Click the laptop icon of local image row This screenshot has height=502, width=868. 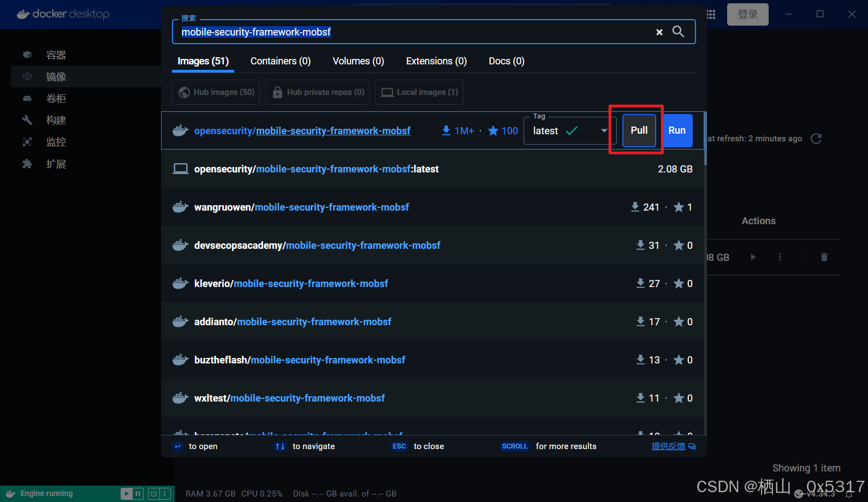click(x=181, y=169)
